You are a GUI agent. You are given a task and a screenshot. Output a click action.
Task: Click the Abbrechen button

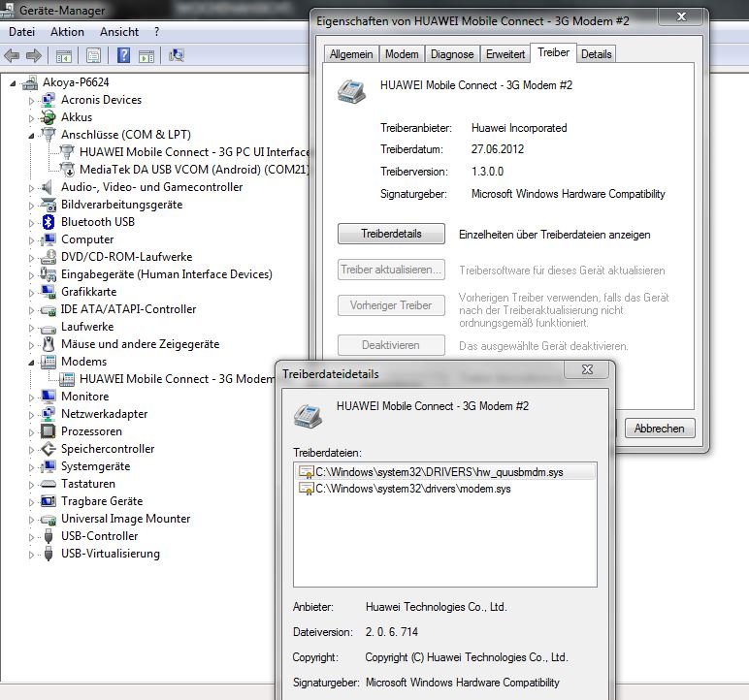pyautogui.click(x=659, y=429)
